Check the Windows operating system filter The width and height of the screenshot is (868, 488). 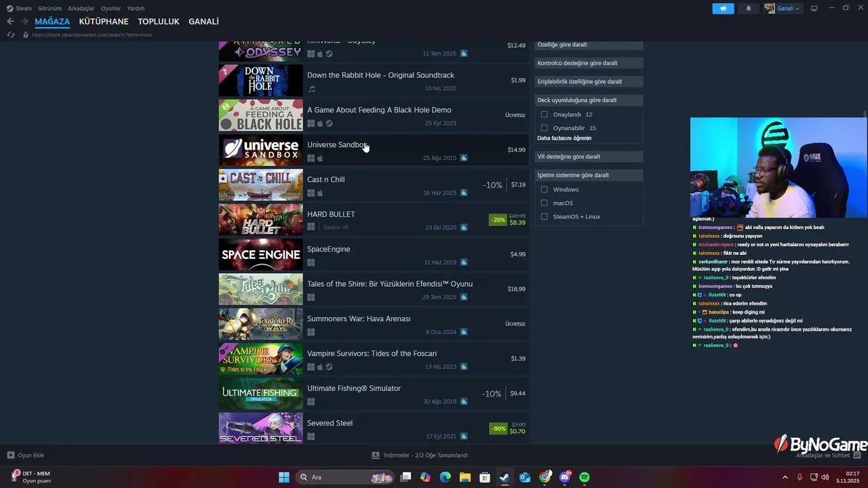coord(544,190)
